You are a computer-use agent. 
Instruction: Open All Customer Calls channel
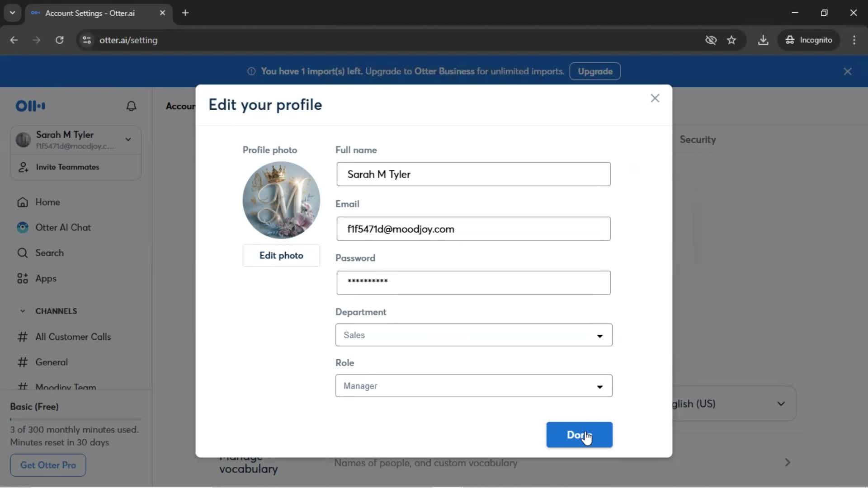[x=73, y=337]
